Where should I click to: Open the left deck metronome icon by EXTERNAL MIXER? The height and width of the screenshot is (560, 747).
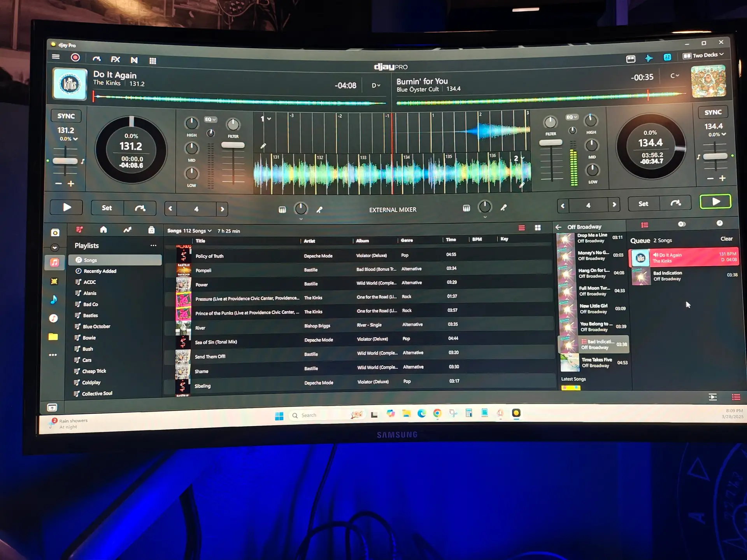click(282, 210)
